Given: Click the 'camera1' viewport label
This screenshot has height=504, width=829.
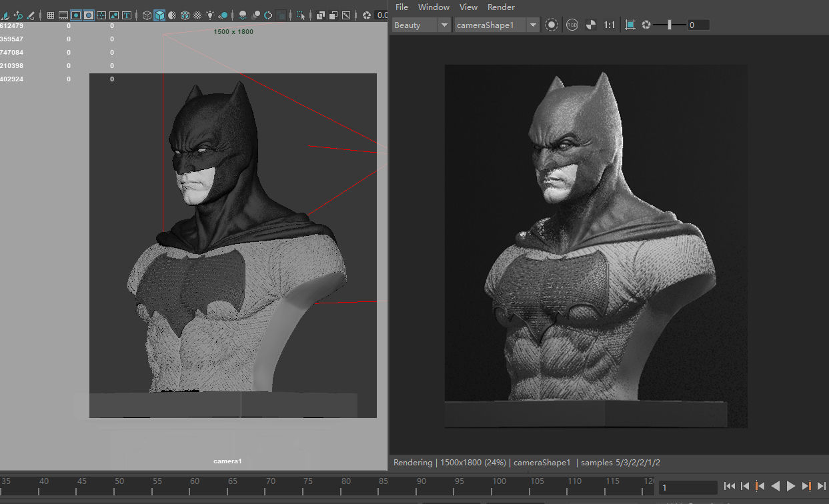Looking at the screenshot, I should (x=227, y=461).
